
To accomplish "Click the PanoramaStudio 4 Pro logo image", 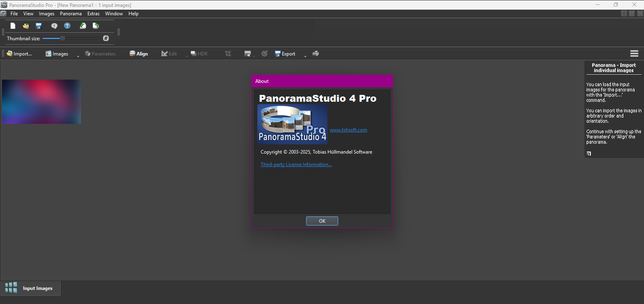I will 292,124.
